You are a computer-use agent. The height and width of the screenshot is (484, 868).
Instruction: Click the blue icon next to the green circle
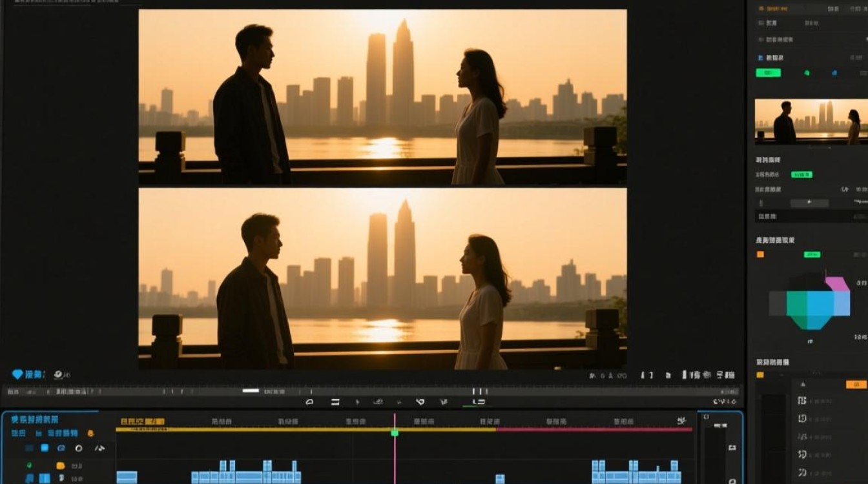pyautogui.click(x=834, y=73)
